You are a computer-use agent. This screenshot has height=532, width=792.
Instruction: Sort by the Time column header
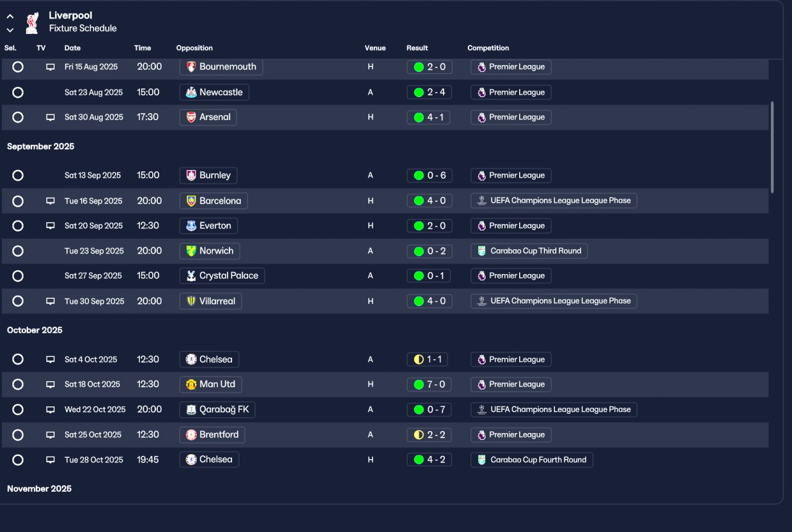(x=142, y=48)
